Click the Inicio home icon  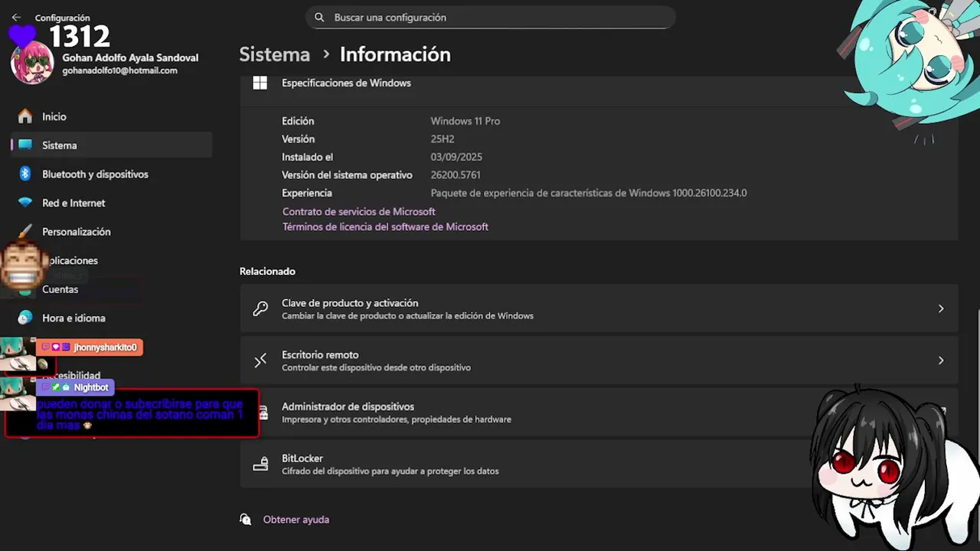25,116
